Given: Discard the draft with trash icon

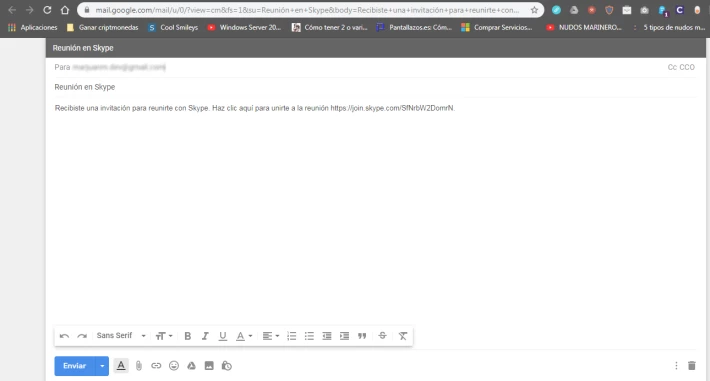Looking at the screenshot, I should click(x=691, y=366).
